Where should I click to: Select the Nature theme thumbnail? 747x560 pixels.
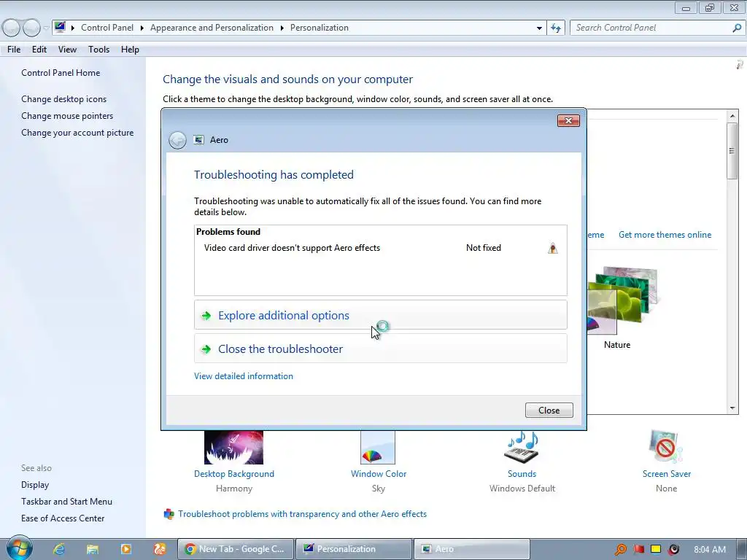[622, 301]
